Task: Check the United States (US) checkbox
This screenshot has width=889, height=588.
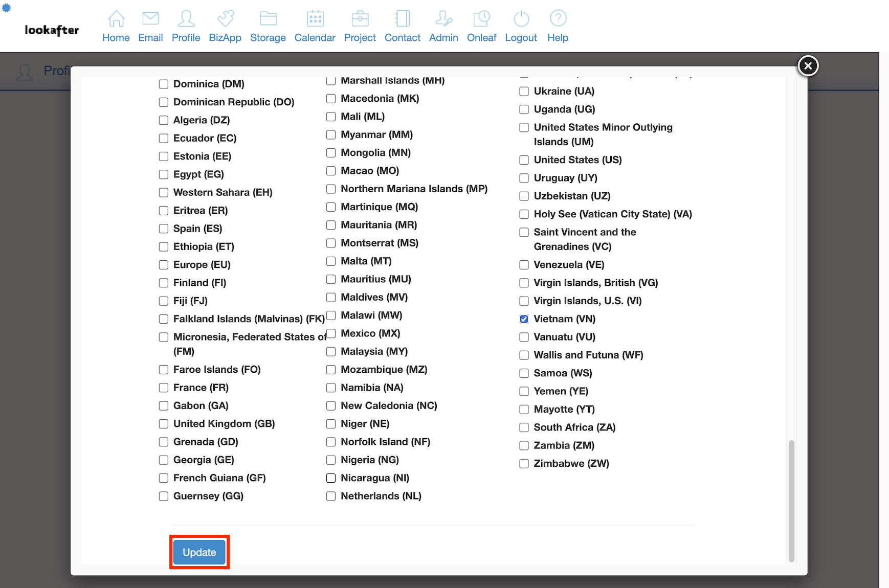Action: pyautogui.click(x=524, y=160)
